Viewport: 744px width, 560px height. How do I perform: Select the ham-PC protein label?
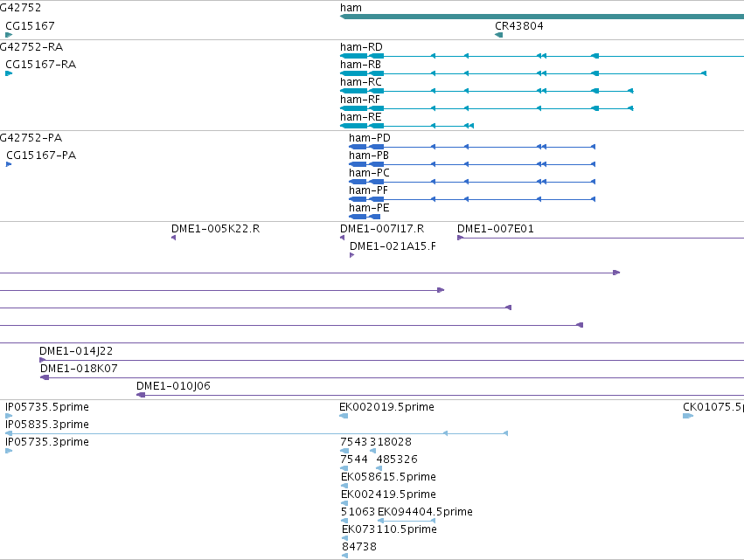[369, 173]
